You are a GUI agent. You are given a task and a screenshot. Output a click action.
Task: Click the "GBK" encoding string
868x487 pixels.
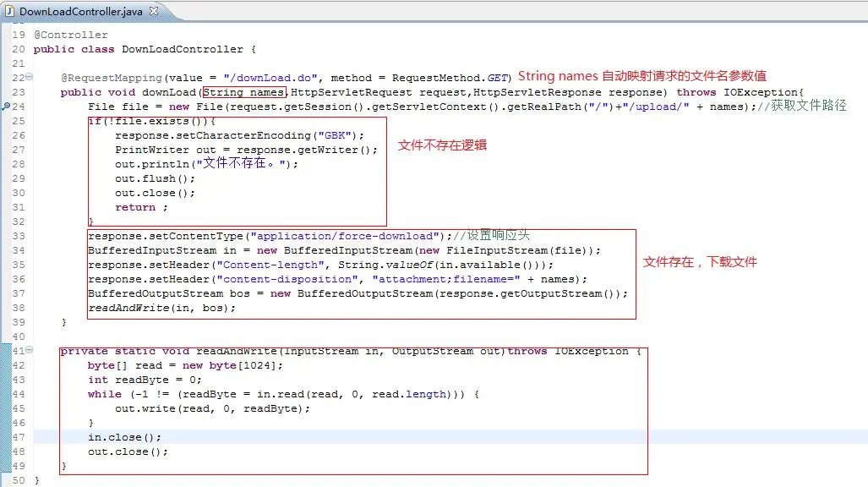point(335,136)
